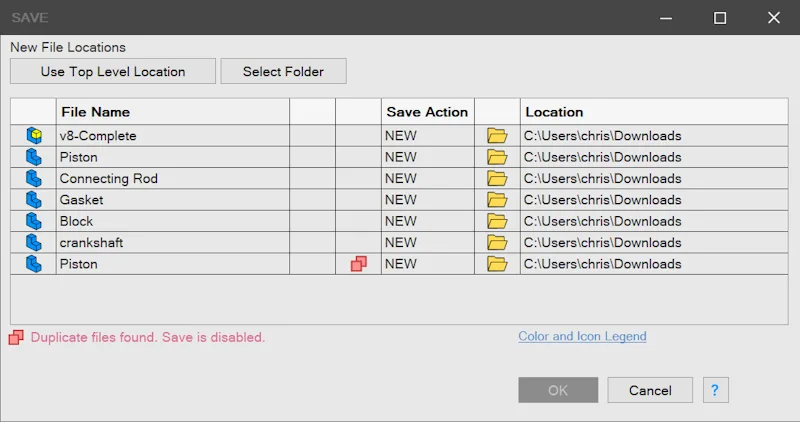Open help with the question mark button

pyautogui.click(x=715, y=390)
